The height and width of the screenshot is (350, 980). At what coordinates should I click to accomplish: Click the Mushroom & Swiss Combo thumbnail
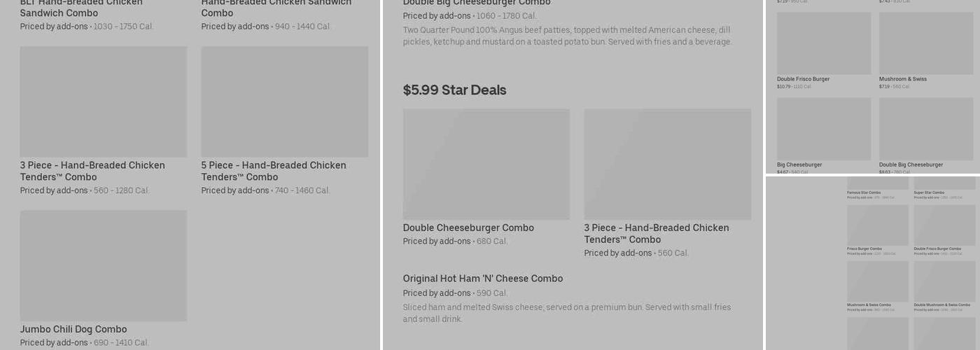[x=877, y=281]
